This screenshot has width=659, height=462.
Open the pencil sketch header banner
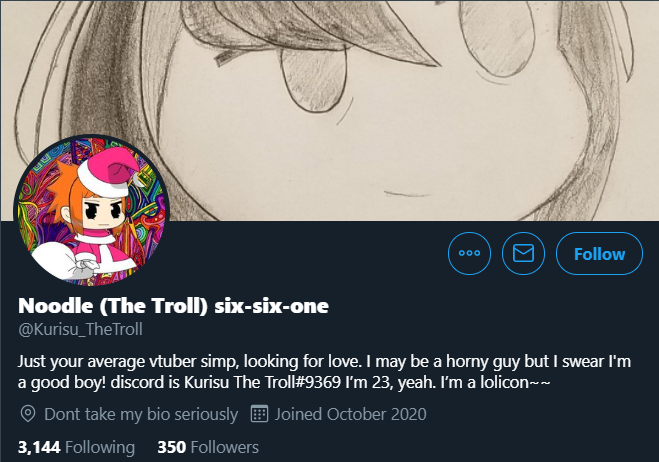click(330, 110)
